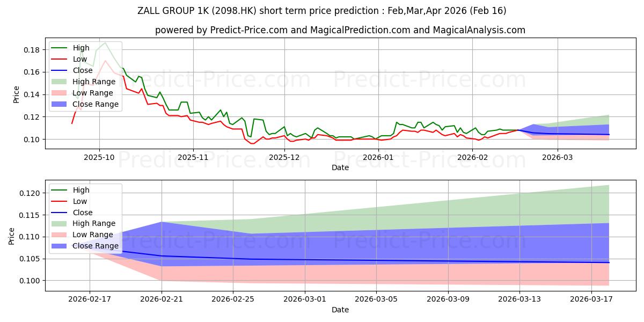Click the High legend entry in bottom chart
The height and width of the screenshot is (322, 644).
[x=71, y=190]
